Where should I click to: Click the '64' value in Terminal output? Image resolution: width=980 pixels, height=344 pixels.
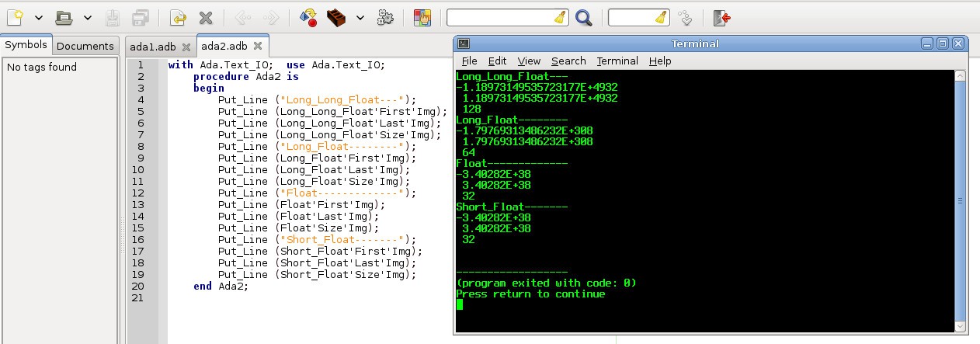click(x=468, y=152)
